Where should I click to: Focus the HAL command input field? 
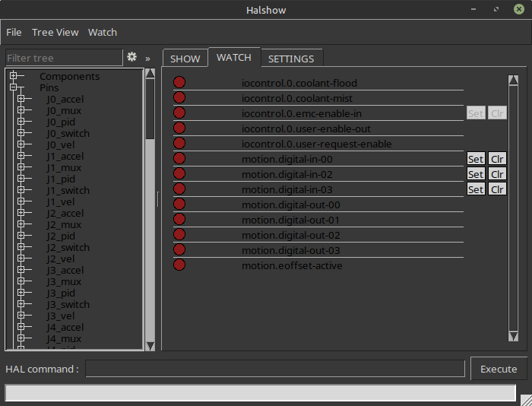pyautogui.click(x=274, y=369)
